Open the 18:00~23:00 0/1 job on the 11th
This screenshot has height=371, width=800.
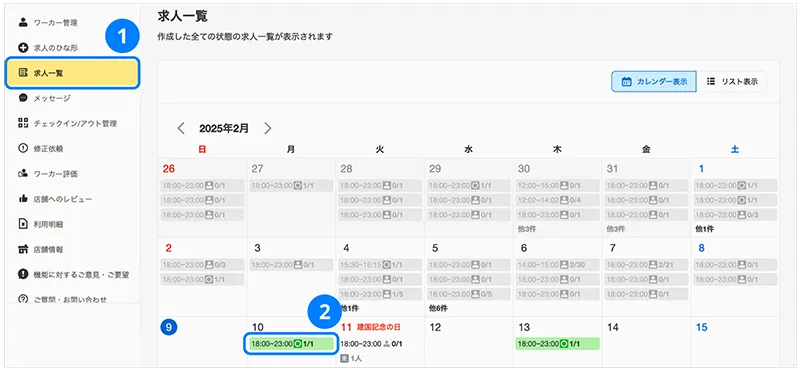[372, 344]
